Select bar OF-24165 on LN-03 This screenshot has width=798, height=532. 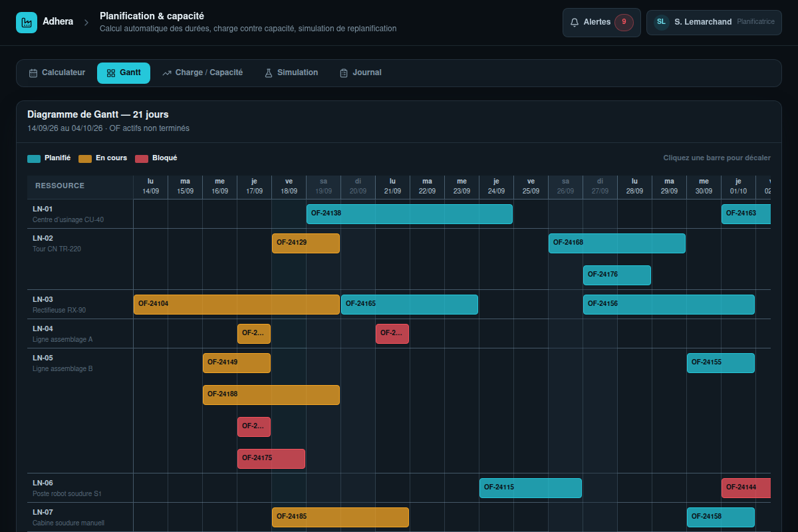click(x=410, y=304)
